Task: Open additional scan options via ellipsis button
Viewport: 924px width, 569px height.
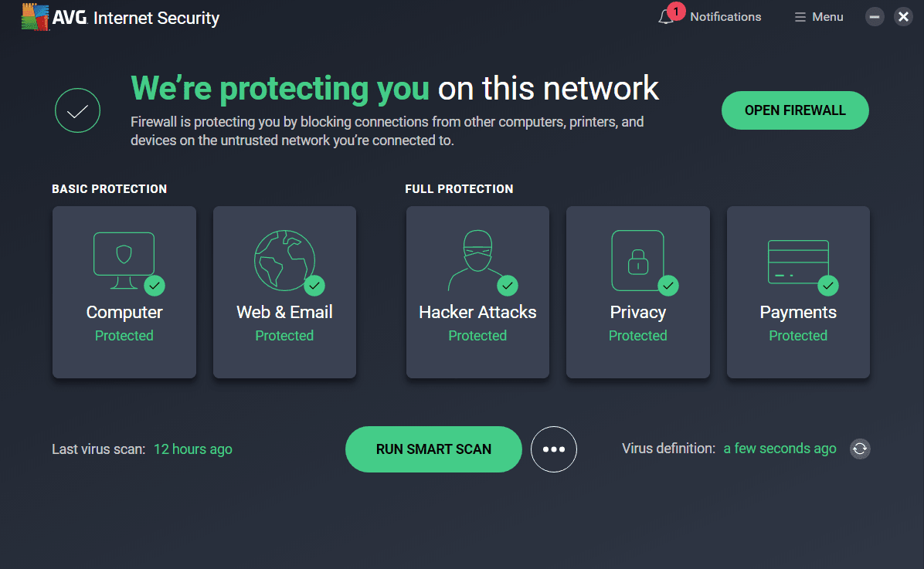Action: [x=554, y=449]
